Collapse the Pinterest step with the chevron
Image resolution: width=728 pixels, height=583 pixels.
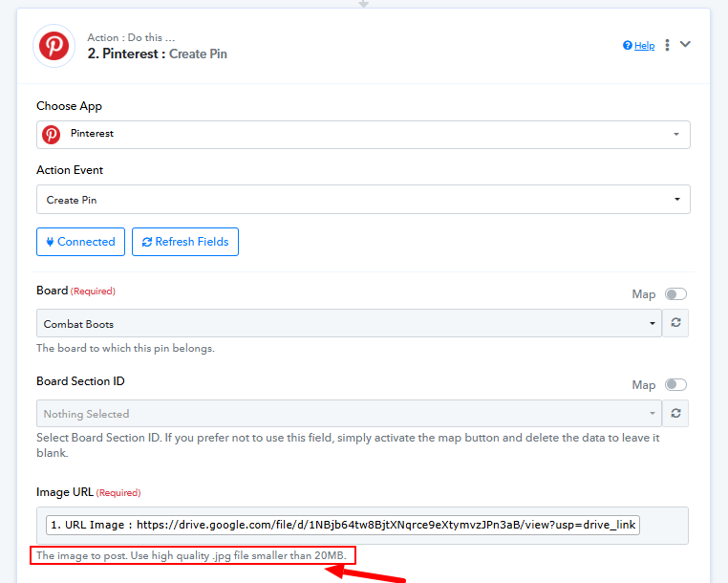tap(685, 44)
